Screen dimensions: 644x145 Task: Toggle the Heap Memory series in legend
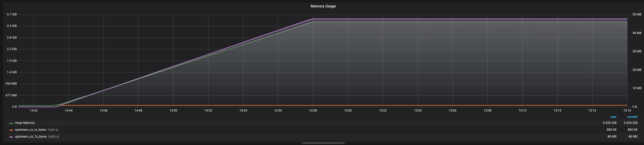click(25, 123)
